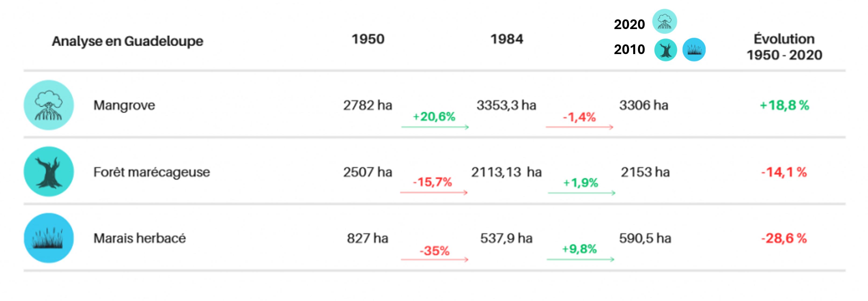
Task: Select the Analyse en Guadeloupe title
Action: point(127,41)
